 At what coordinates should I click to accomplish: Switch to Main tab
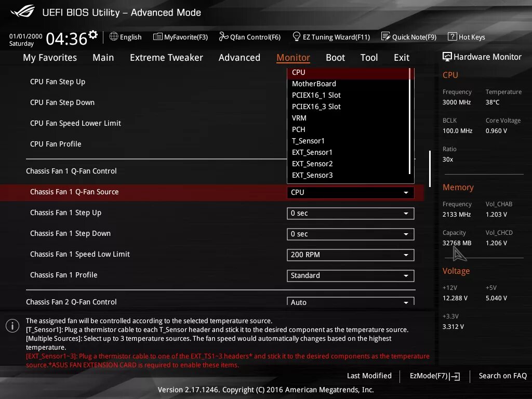point(103,57)
